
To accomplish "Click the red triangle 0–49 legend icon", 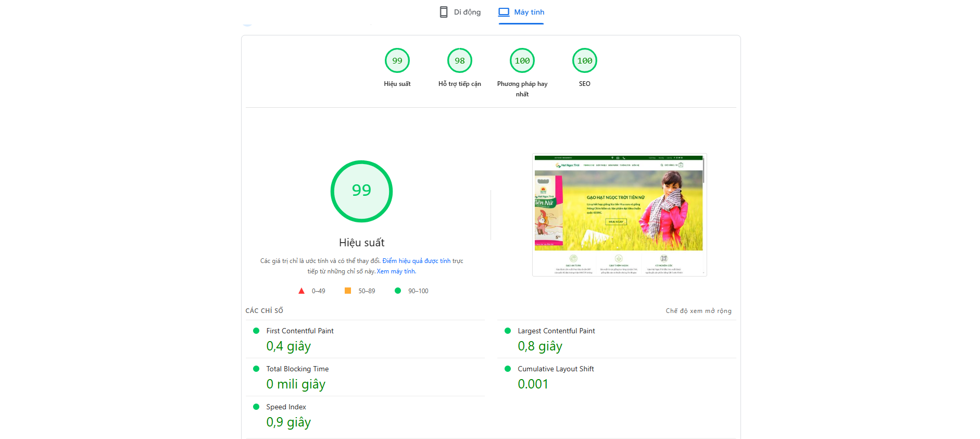I will pos(301,291).
